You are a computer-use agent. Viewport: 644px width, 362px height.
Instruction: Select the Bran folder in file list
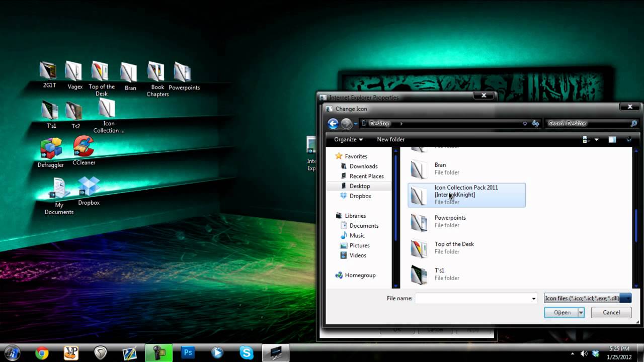point(466,169)
